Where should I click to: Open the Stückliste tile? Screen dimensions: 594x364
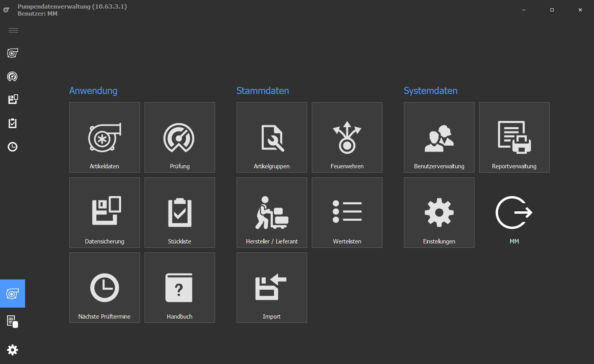click(x=180, y=213)
